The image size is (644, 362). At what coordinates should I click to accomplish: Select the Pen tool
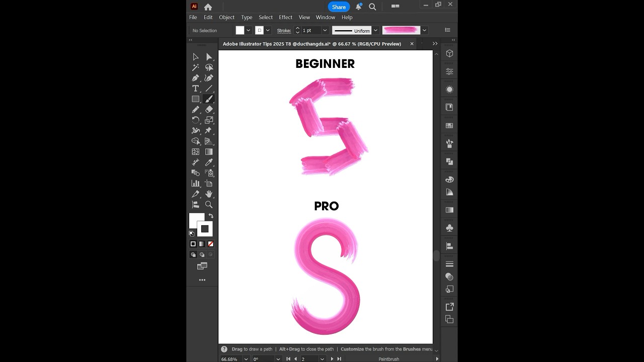click(196, 78)
